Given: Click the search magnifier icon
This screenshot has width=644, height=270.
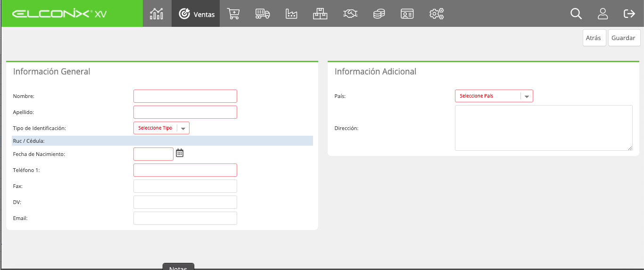Looking at the screenshot, I should tap(576, 14).
